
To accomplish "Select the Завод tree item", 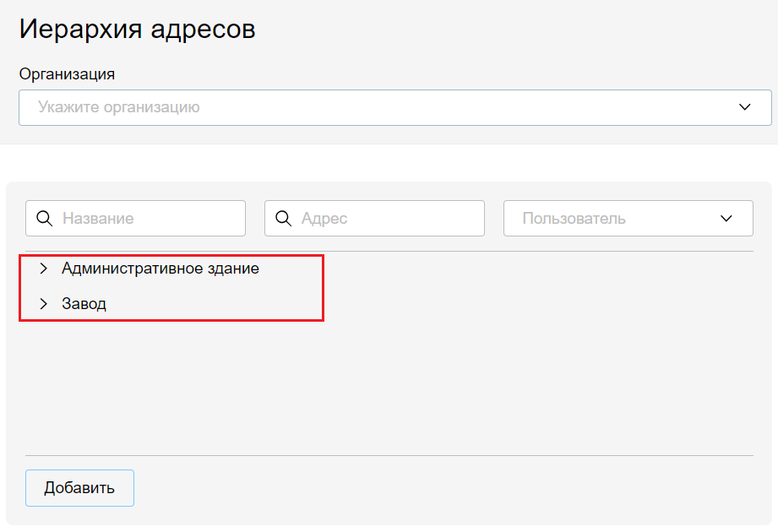I will point(84,304).
